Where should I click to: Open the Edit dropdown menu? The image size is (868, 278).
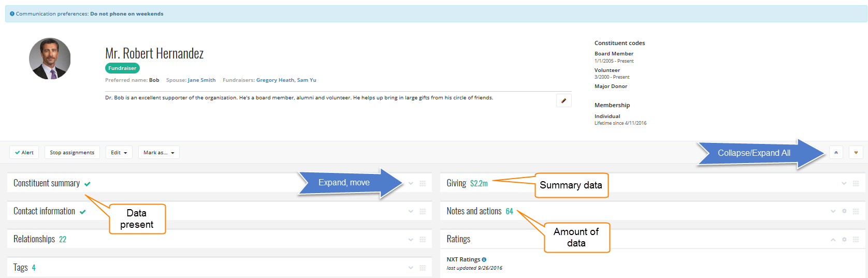[119, 153]
